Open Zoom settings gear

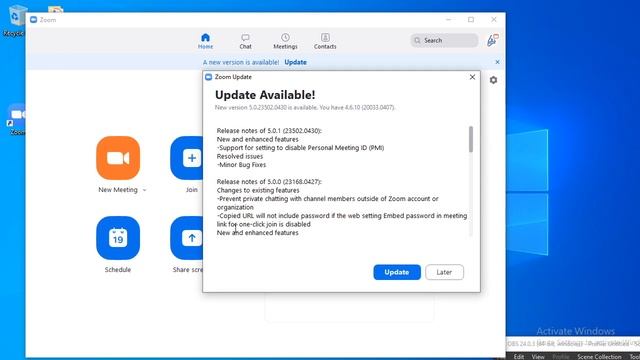(493, 80)
